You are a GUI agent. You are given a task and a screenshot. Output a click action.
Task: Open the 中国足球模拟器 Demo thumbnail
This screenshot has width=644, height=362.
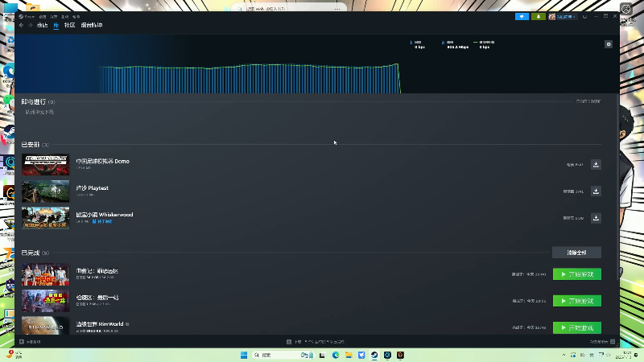pos(46,165)
